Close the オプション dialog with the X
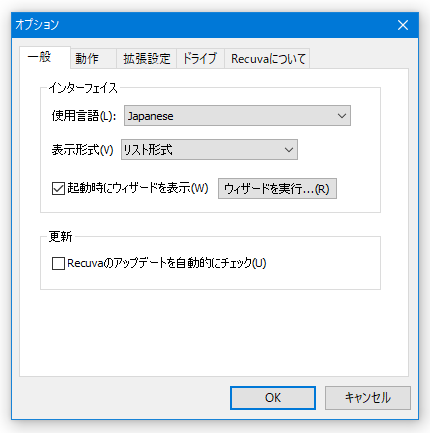The width and height of the screenshot is (430, 433). pyautogui.click(x=403, y=25)
